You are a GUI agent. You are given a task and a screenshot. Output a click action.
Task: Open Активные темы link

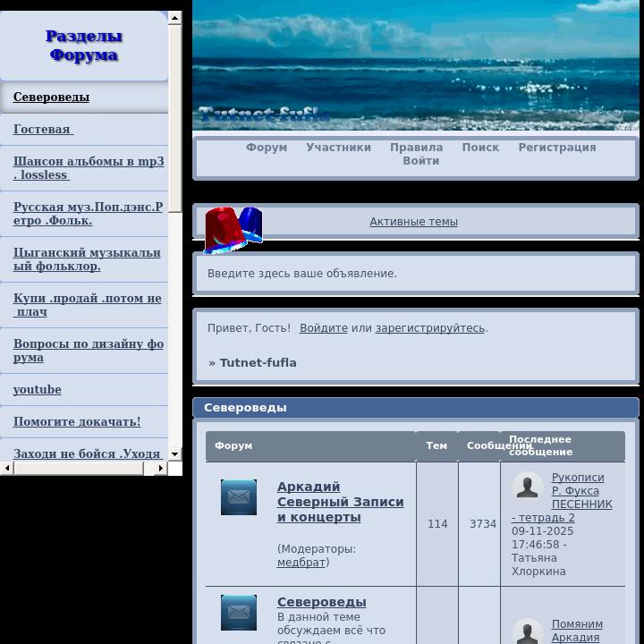(413, 222)
